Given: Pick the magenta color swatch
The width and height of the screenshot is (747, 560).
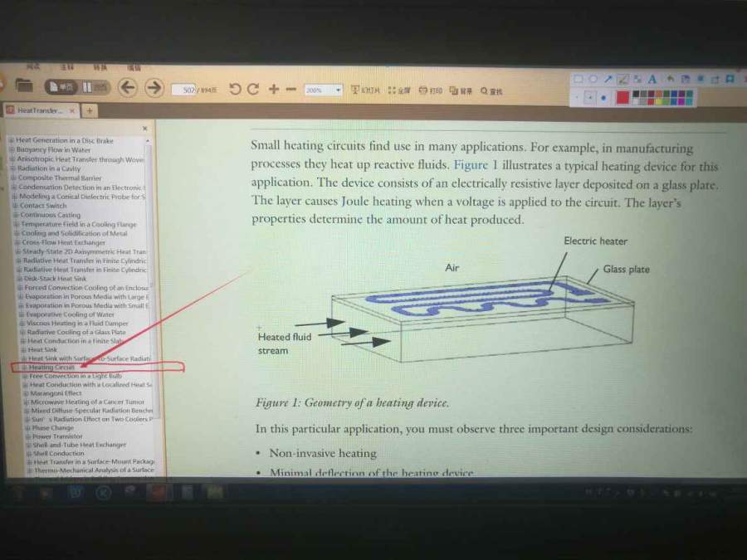Looking at the screenshot, I should 681,101.
